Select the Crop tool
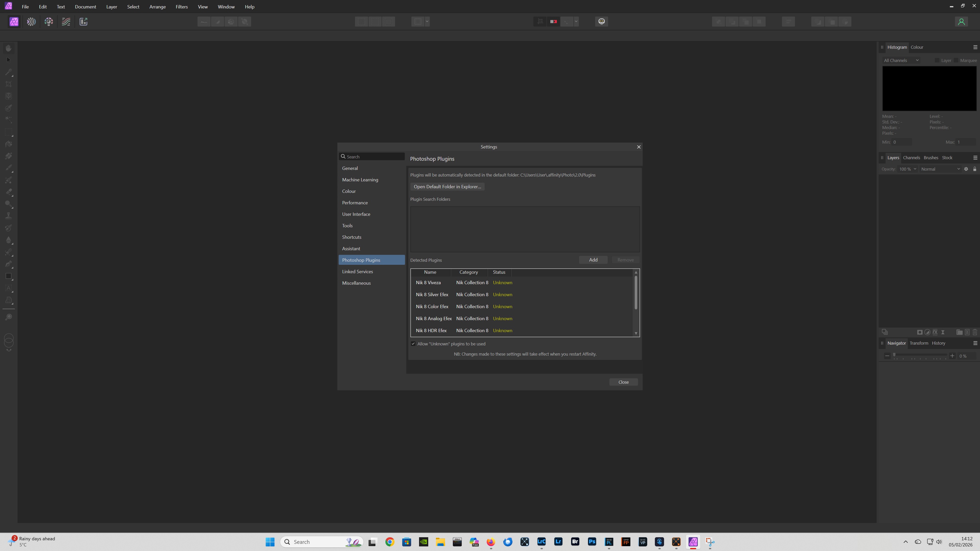The image size is (980, 551). [8, 84]
